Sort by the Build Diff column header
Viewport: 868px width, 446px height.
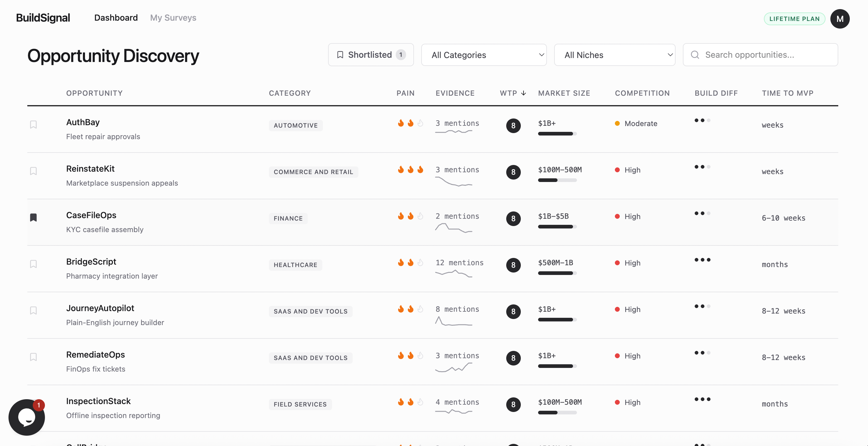pos(716,93)
